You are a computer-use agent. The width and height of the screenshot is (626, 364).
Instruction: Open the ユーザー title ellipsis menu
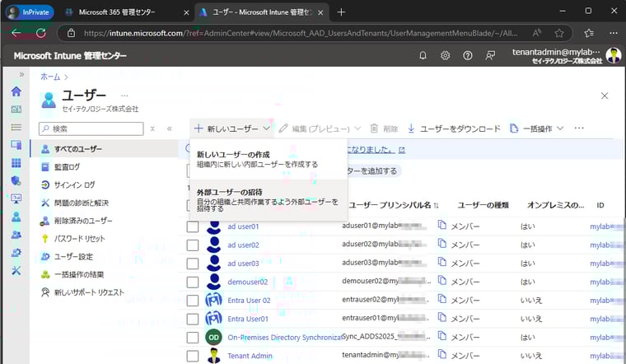coord(124,96)
